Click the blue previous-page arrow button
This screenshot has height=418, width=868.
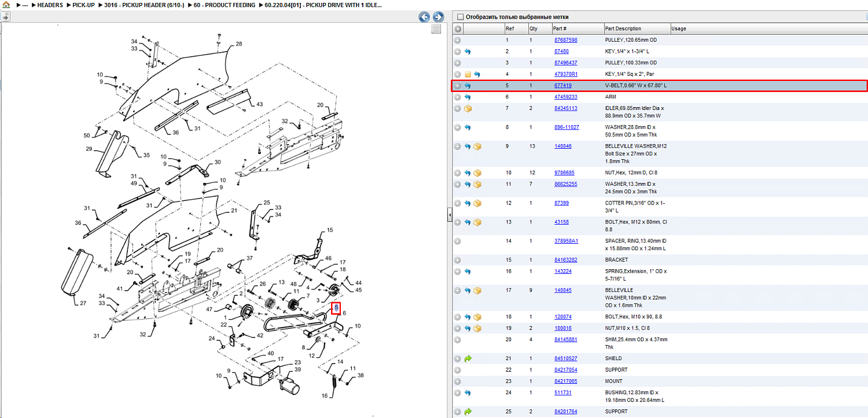[x=424, y=17]
